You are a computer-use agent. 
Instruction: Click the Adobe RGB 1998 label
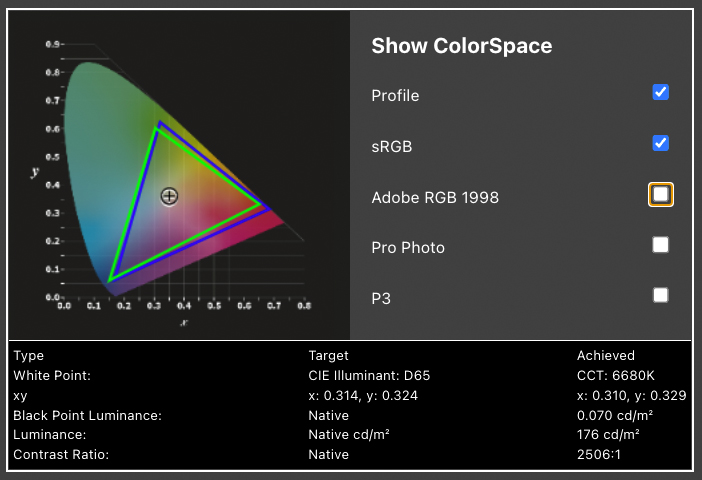tap(435, 197)
